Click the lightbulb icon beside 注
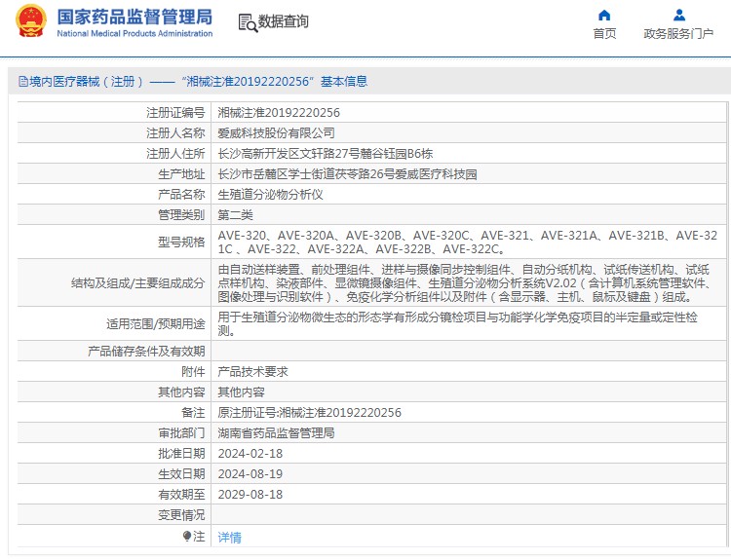Viewport: 731px width, 560px height. tap(187, 536)
